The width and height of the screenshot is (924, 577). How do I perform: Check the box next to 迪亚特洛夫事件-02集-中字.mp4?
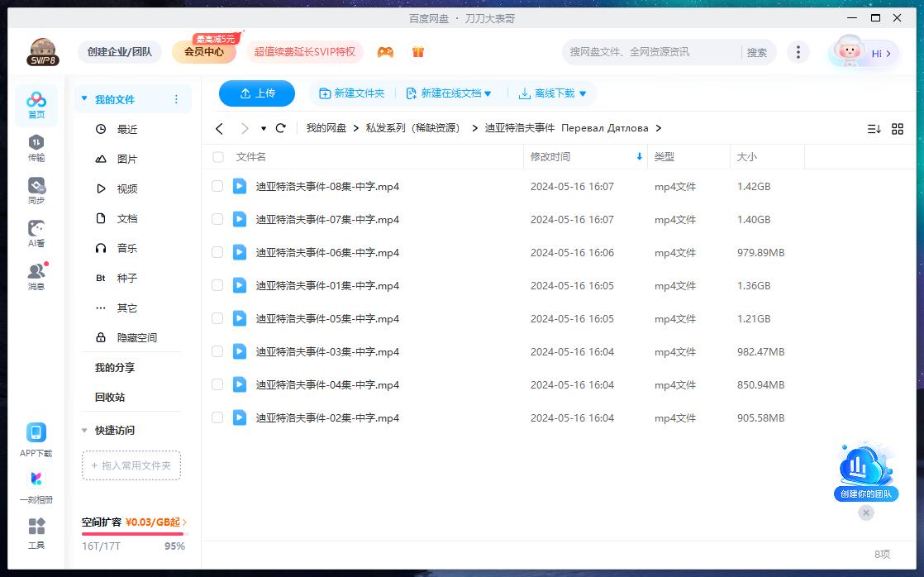tap(217, 417)
